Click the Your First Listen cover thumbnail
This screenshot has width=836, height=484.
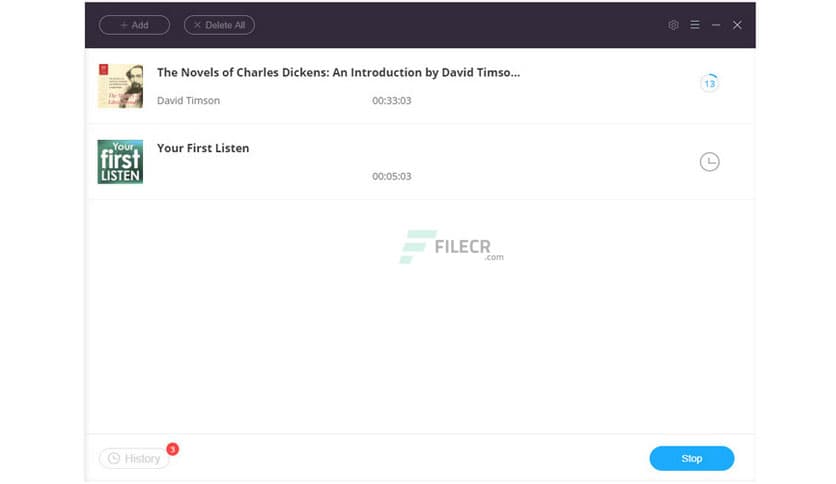[120, 161]
